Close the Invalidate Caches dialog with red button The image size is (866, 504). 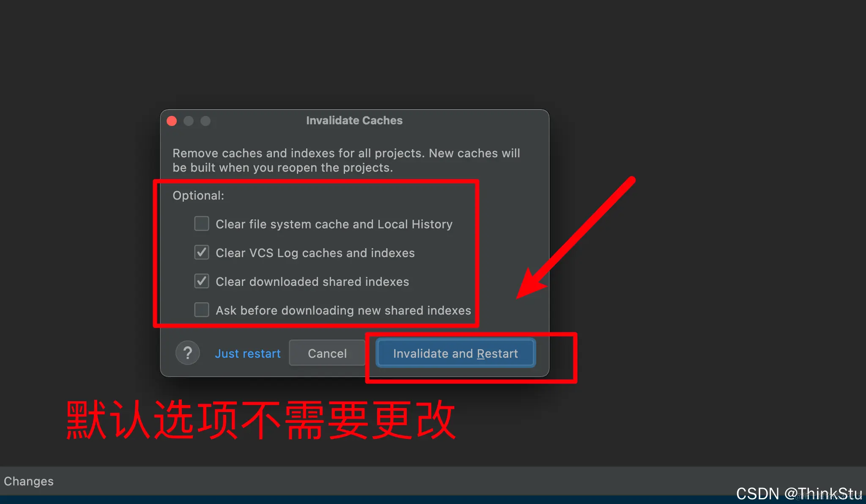(172, 121)
